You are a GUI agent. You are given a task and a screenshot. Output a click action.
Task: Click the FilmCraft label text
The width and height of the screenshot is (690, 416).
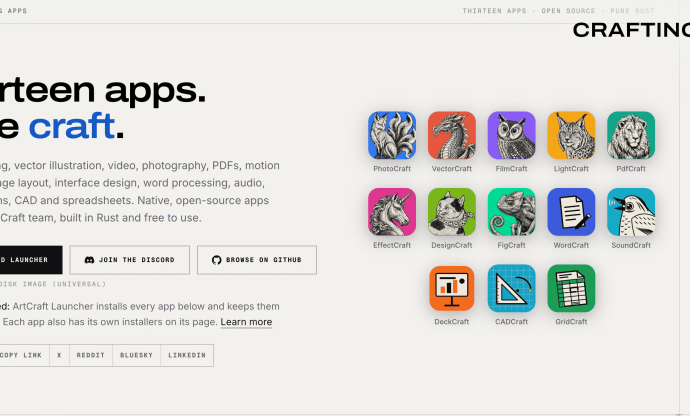pos(511,169)
